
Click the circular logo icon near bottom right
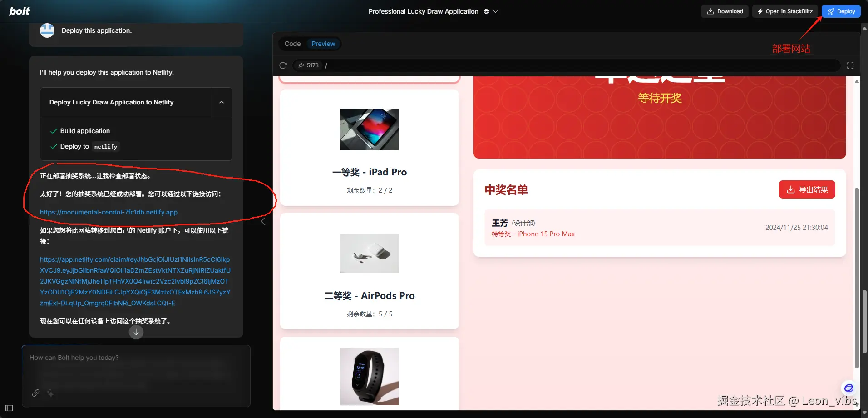[x=849, y=388]
